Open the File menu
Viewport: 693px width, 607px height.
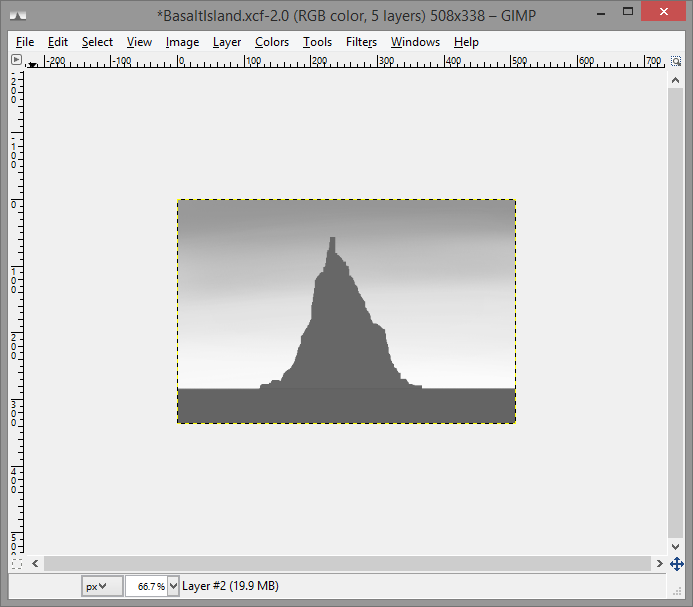click(25, 42)
